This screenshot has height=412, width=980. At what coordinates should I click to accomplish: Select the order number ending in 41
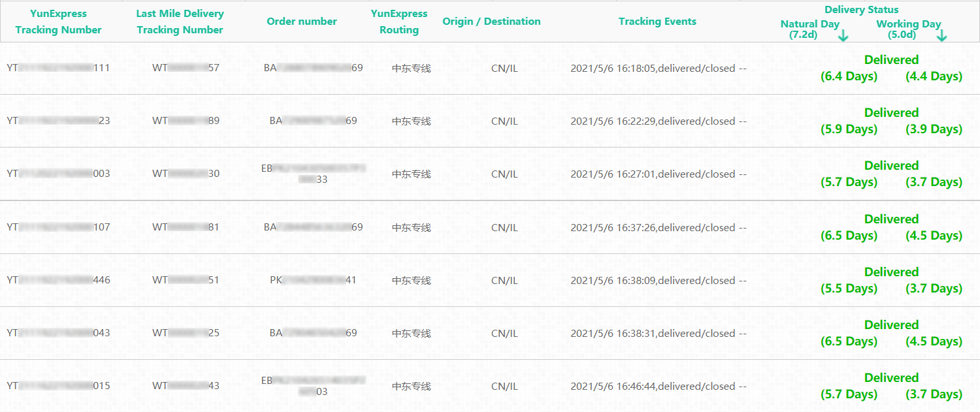click(x=313, y=280)
